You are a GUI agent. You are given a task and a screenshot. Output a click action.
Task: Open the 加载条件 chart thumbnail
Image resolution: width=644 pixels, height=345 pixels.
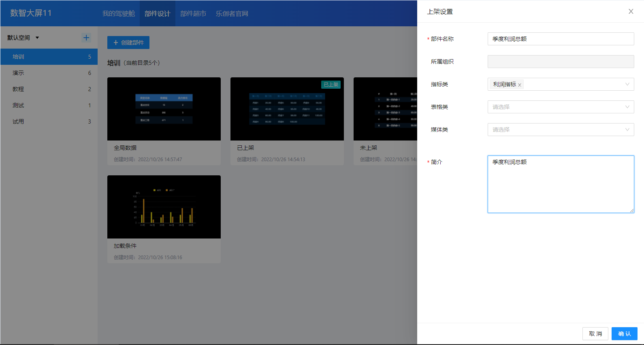164,207
